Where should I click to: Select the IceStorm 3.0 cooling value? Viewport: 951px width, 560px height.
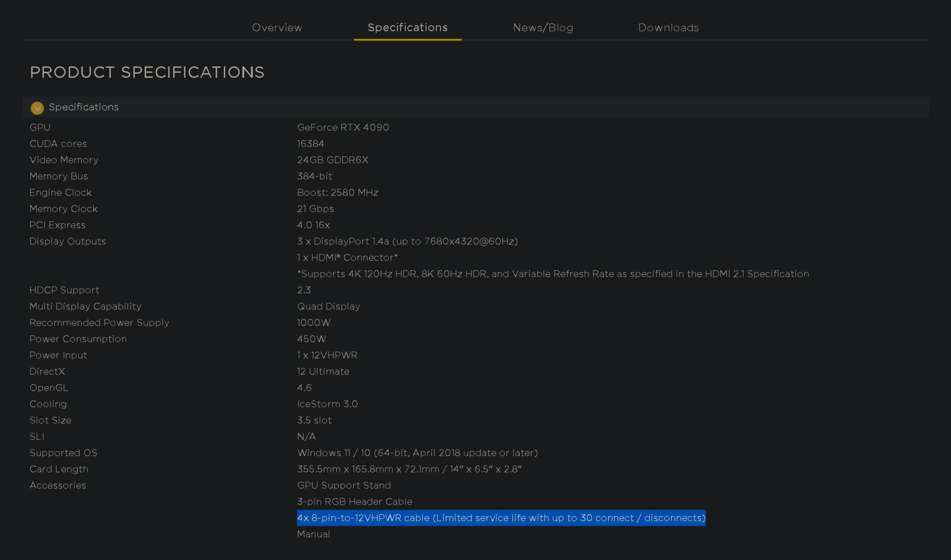327,404
